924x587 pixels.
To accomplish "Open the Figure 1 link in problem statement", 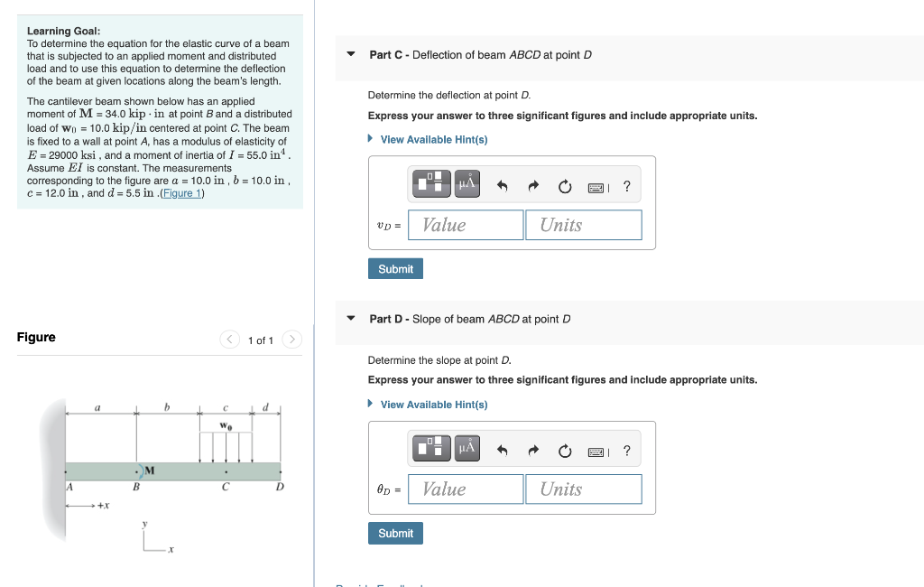I will 180,192.
